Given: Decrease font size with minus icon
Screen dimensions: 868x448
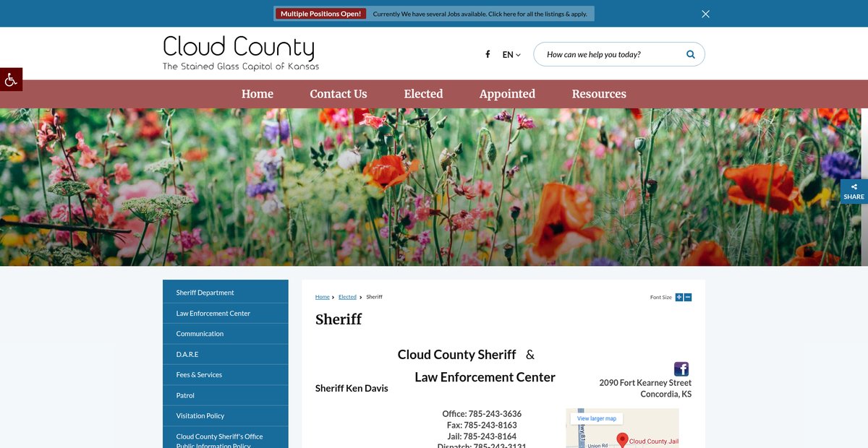Looking at the screenshot, I should coord(688,297).
